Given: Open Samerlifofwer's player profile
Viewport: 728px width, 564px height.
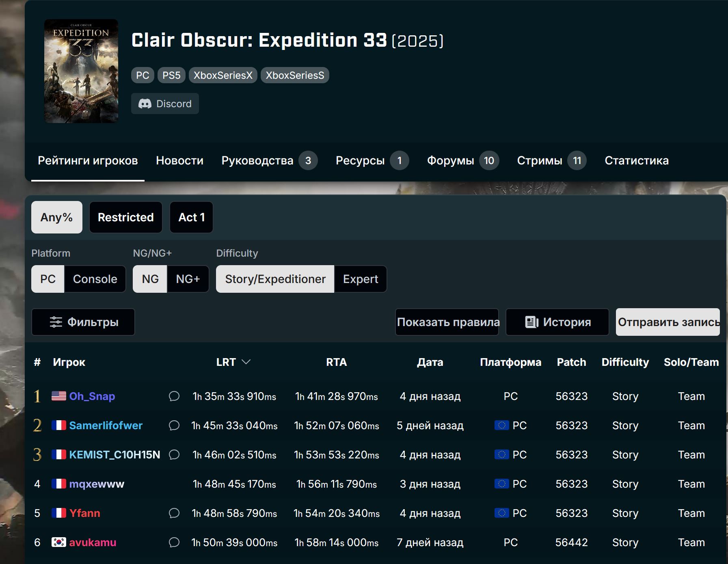Looking at the screenshot, I should [106, 425].
